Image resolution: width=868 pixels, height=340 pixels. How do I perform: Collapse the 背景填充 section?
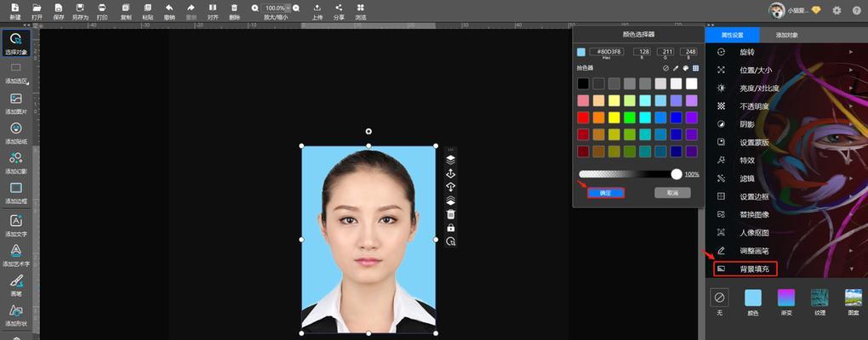click(786, 269)
